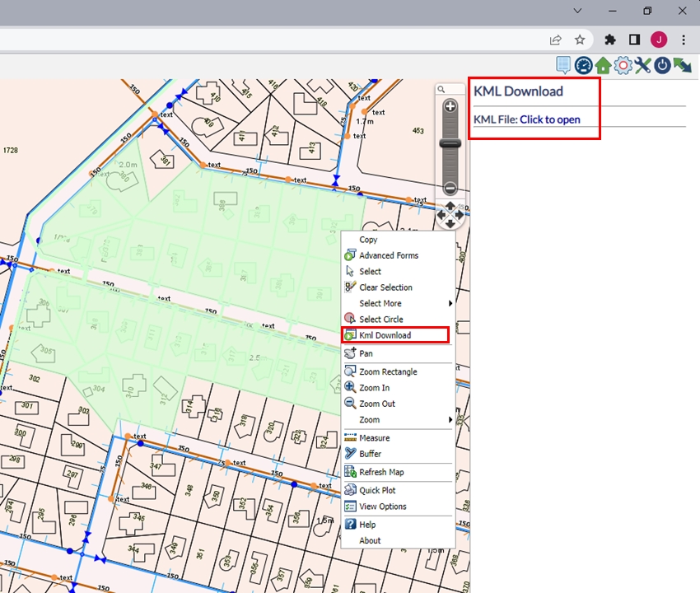700x593 pixels.
Task: Click the Measure menu entry
Action: pos(374,438)
